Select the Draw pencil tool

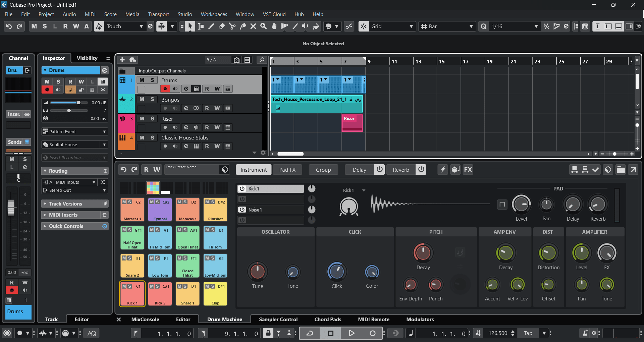pyautogui.click(x=211, y=26)
